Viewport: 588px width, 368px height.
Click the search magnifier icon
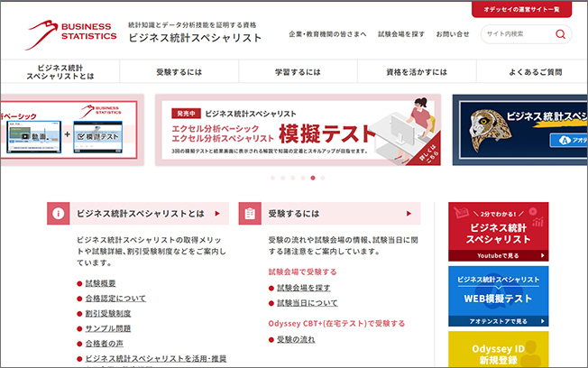[x=560, y=34]
